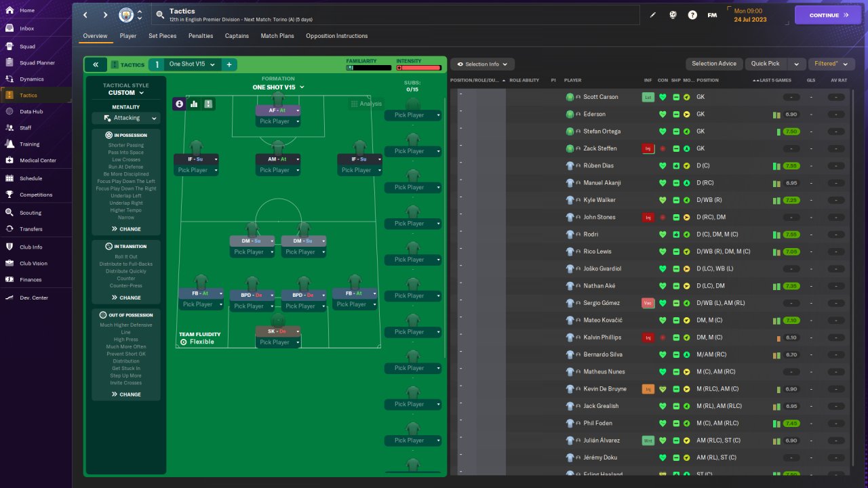Switch to the Set Pieces tab
Viewport: 868px width, 488px height.
(163, 36)
